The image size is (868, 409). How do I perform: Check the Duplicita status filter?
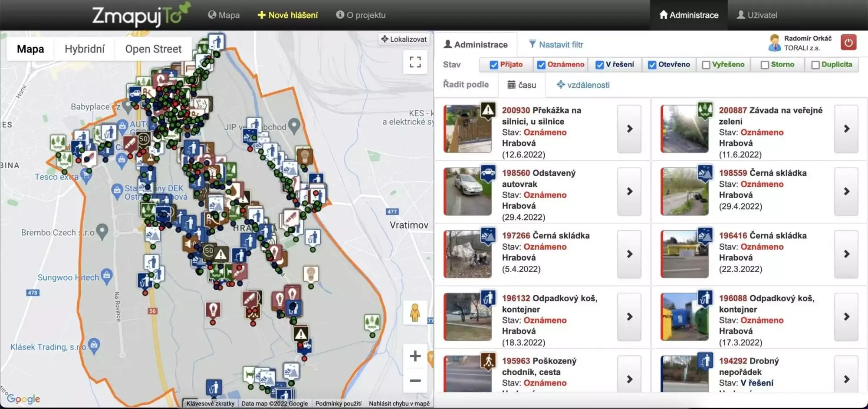coord(815,65)
